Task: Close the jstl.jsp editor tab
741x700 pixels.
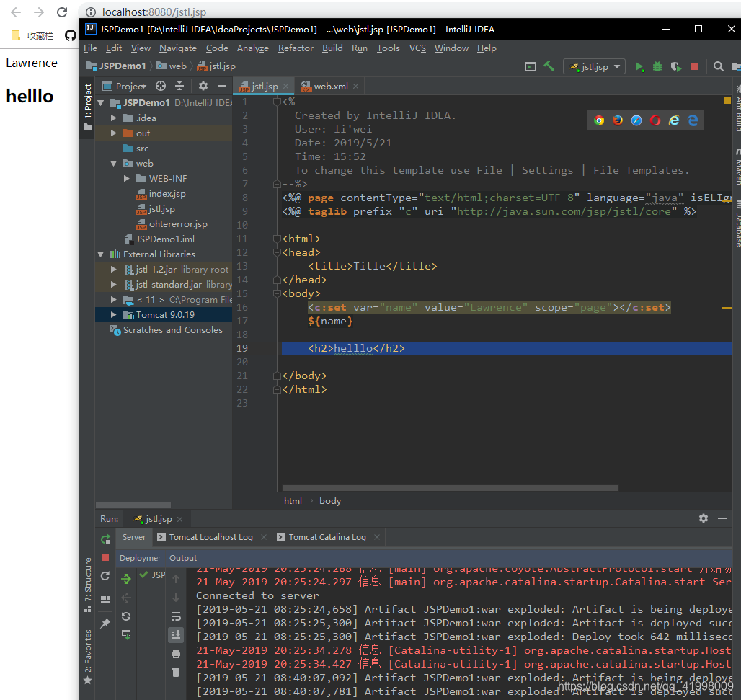Action: click(x=286, y=86)
